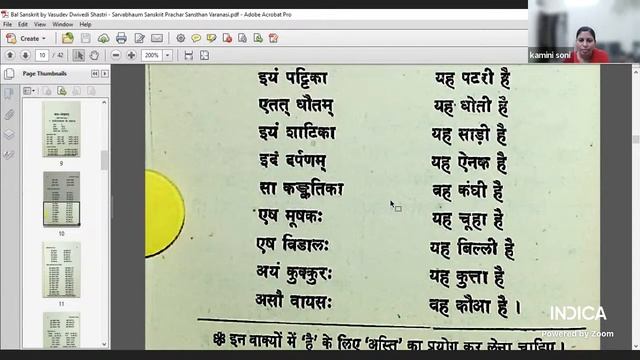Click the combine pages document icon
Image resolution: width=640 pixels, height=360 pixels.
(x=242, y=38)
